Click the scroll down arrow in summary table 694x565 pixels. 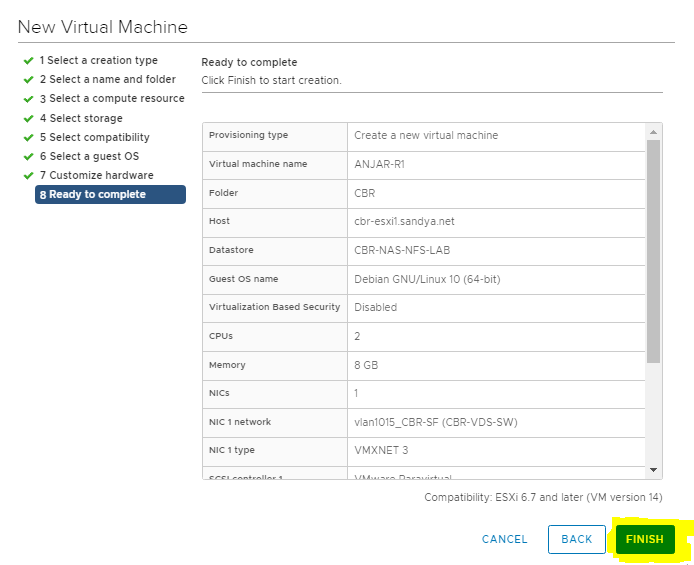click(654, 469)
